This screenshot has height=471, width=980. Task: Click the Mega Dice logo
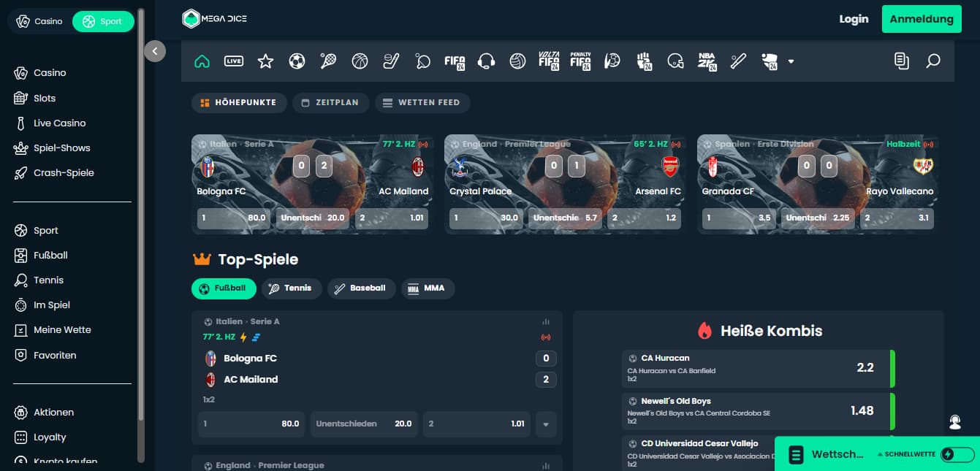[214, 19]
